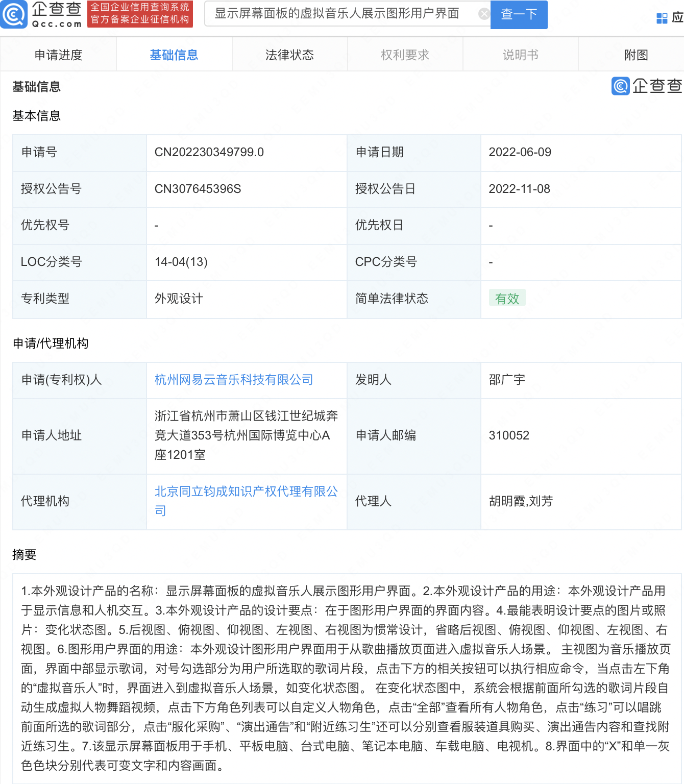Click grant announcement date 2022-11-08
The width and height of the screenshot is (684, 784).
point(520,189)
